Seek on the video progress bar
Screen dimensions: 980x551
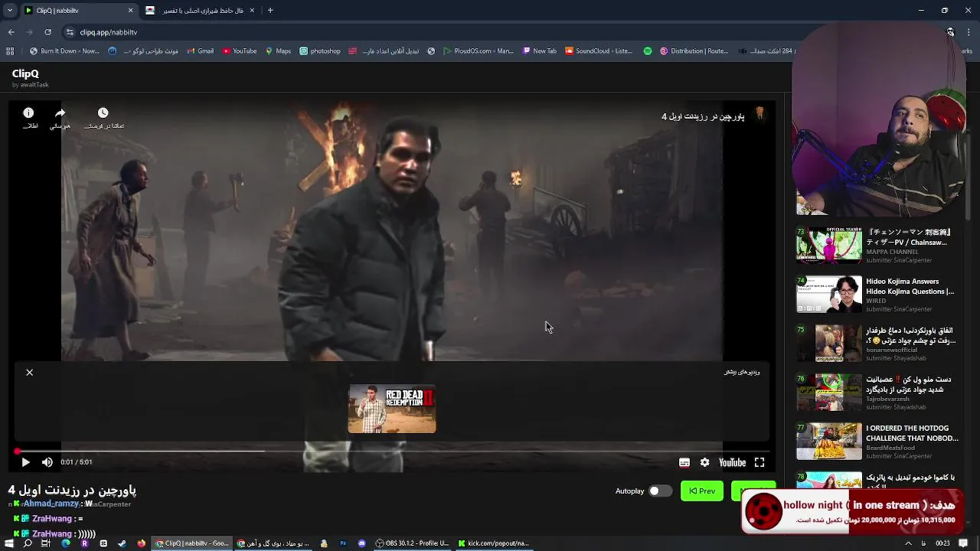392,452
